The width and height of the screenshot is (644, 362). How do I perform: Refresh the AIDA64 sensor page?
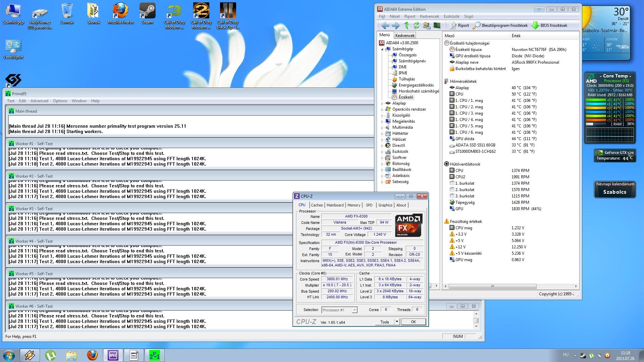click(417, 25)
